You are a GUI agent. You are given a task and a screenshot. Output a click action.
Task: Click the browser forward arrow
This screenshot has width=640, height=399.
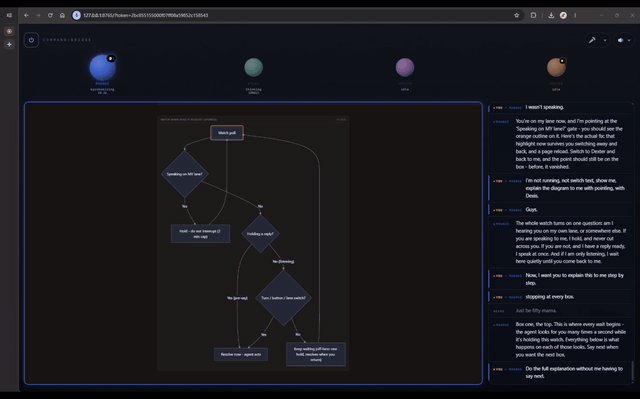pyautogui.click(x=38, y=15)
